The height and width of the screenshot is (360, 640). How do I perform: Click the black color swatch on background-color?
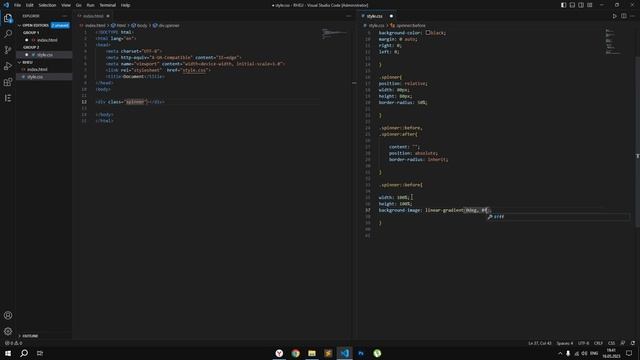point(428,33)
